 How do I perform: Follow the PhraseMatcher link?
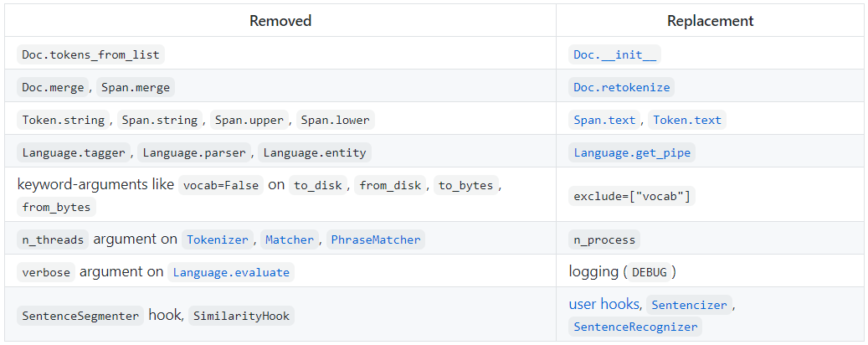(x=376, y=239)
